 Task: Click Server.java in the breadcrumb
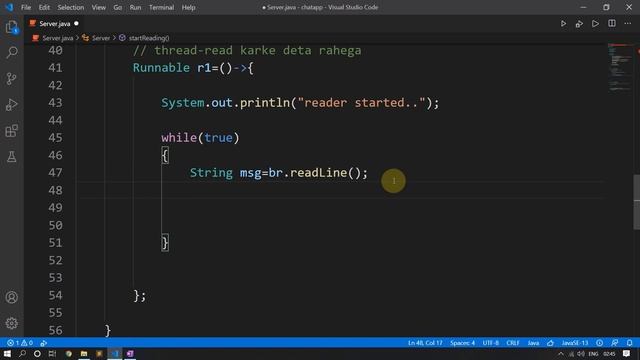(58, 38)
